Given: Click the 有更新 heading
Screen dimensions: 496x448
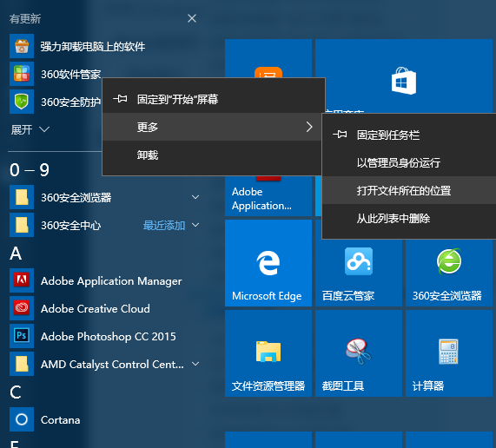Looking at the screenshot, I should [25, 18].
